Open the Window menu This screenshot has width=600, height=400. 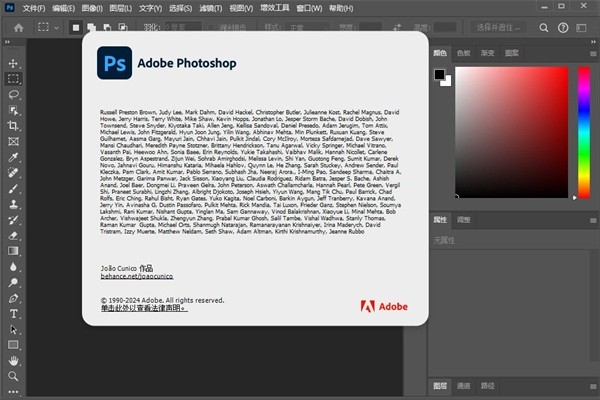pyautogui.click(x=309, y=8)
